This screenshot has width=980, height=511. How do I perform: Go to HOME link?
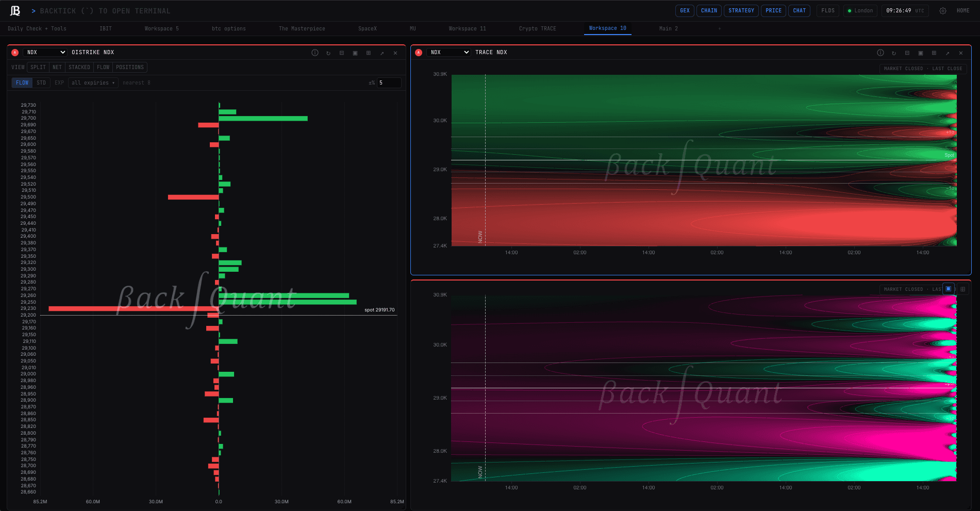[x=963, y=11]
